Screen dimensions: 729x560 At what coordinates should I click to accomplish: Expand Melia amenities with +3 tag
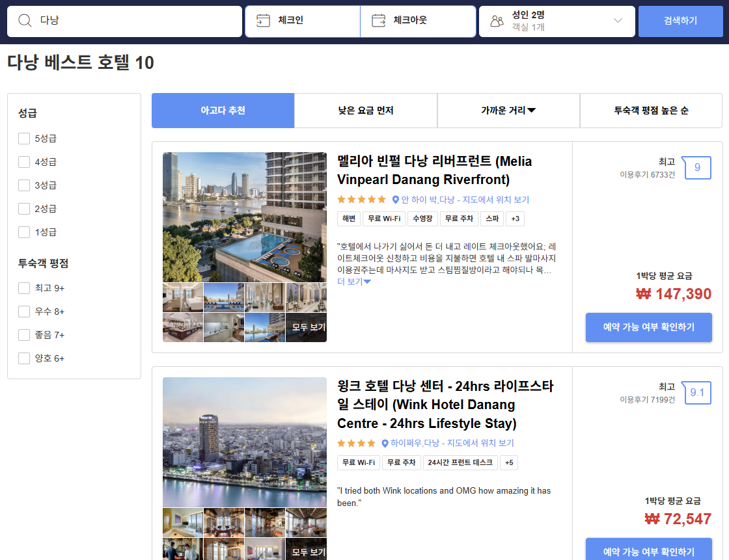tap(515, 219)
